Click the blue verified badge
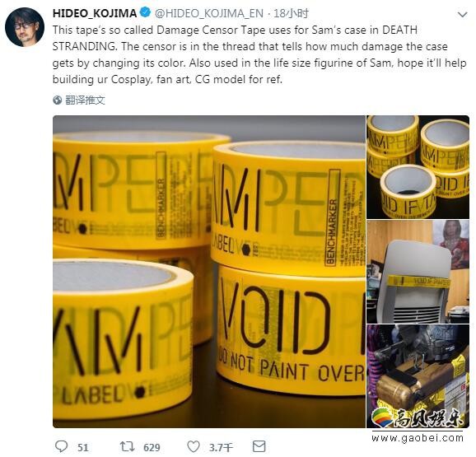Image resolution: width=476 pixels, height=457 pixels. (146, 12)
